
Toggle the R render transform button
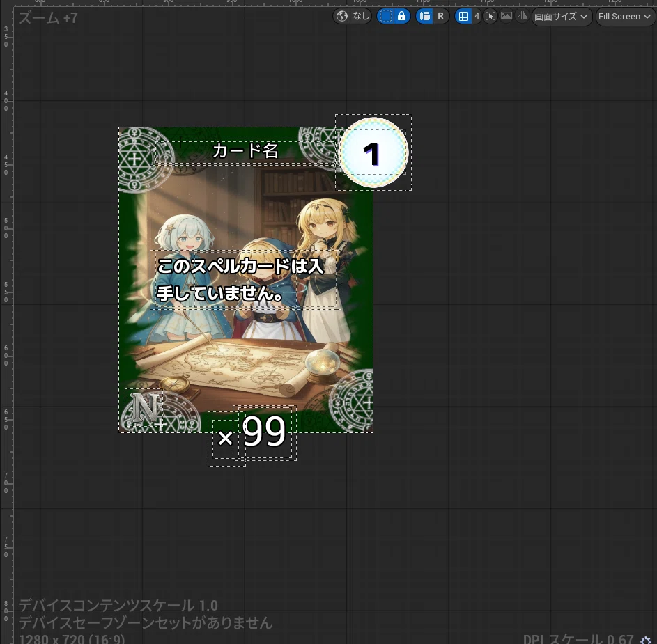coord(441,16)
